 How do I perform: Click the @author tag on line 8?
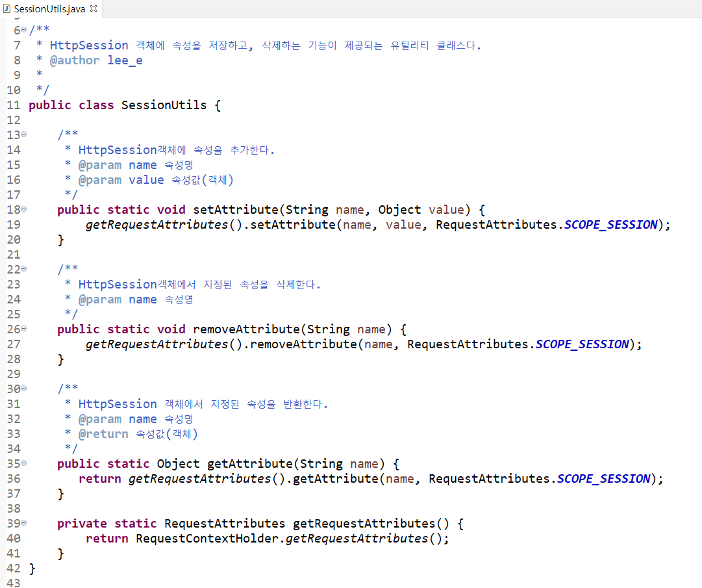point(75,60)
